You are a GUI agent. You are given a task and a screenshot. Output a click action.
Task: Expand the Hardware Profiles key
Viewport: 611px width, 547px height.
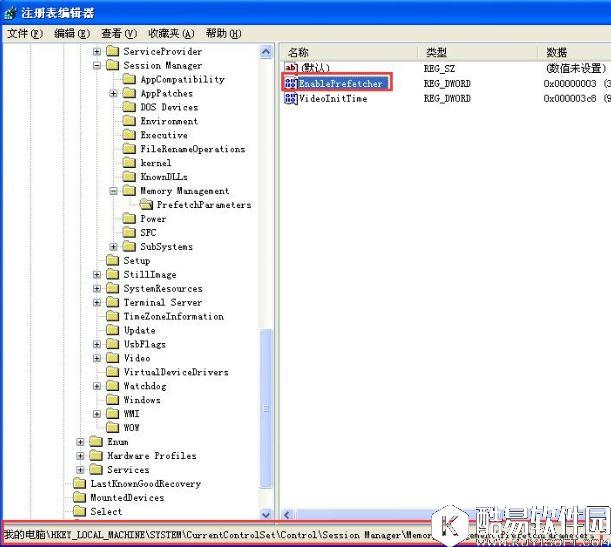tap(80, 456)
